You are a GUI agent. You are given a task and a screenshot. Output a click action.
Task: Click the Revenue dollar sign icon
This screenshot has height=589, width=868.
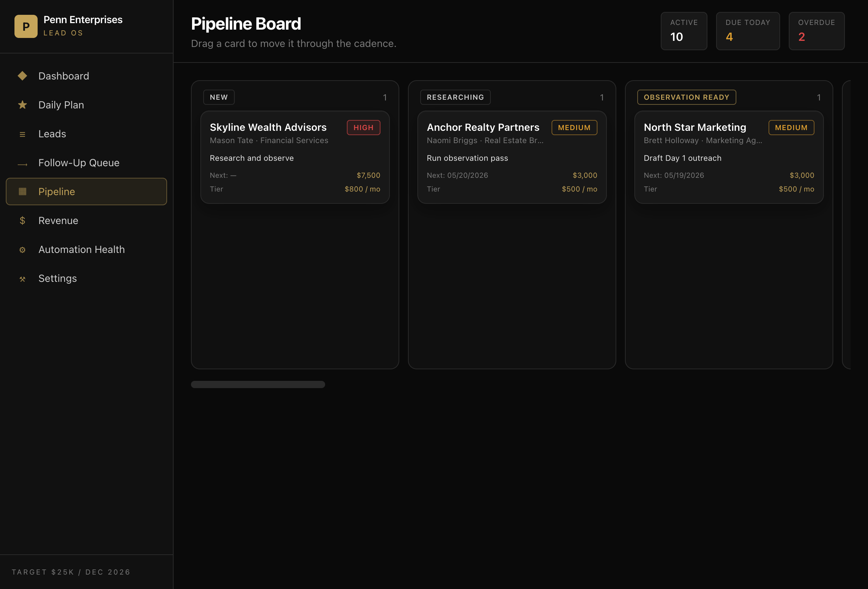coord(22,220)
